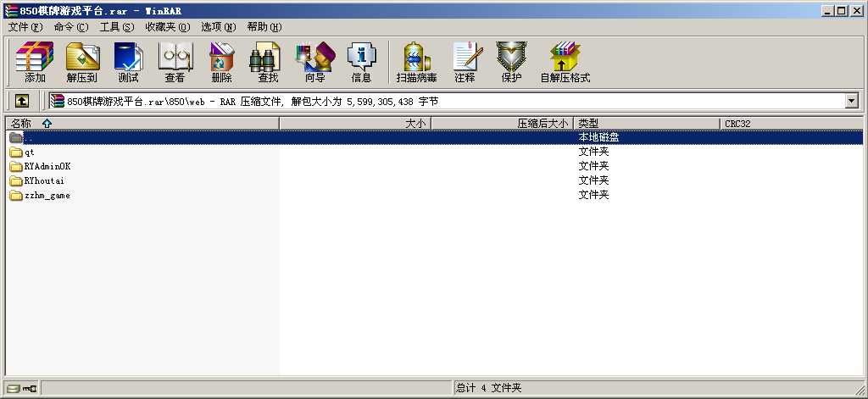Open the 选项(N) menu
868x399 pixels.
(x=219, y=27)
